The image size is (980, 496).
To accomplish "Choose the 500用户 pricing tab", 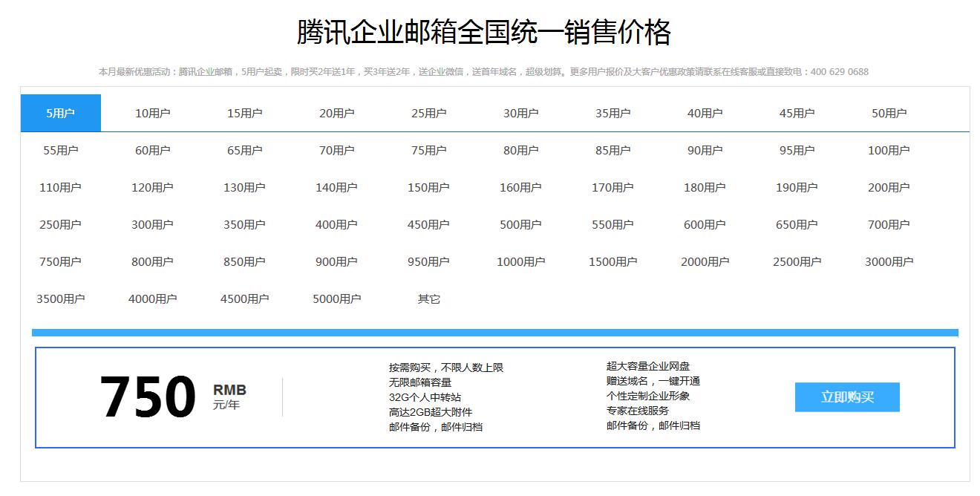I will tap(520, 224).
